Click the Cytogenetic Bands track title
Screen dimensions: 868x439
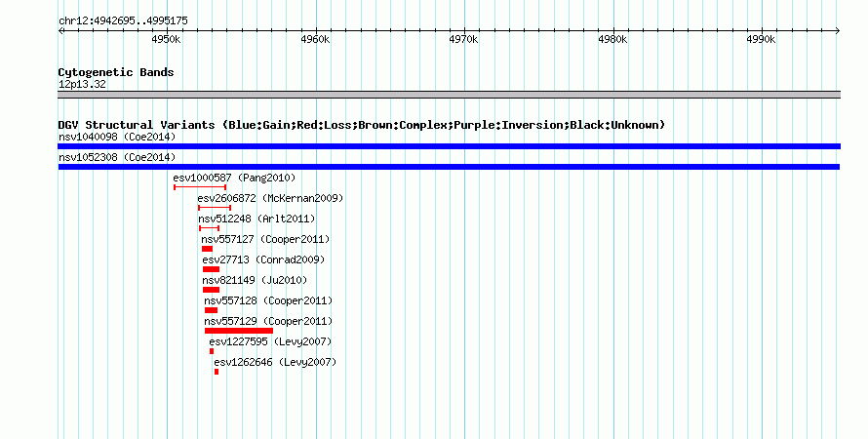click(116, 72)
